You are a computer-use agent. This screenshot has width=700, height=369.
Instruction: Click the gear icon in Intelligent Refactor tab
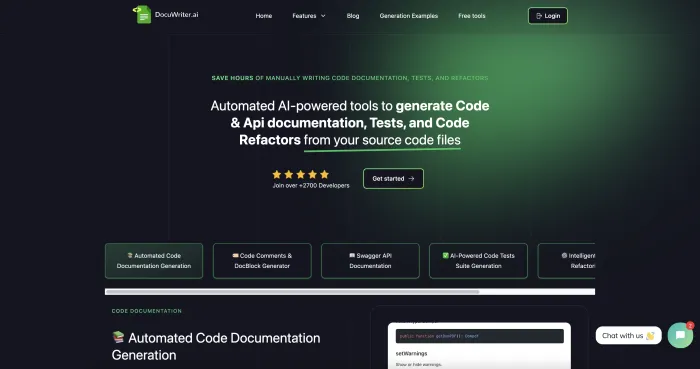(564, 256)
